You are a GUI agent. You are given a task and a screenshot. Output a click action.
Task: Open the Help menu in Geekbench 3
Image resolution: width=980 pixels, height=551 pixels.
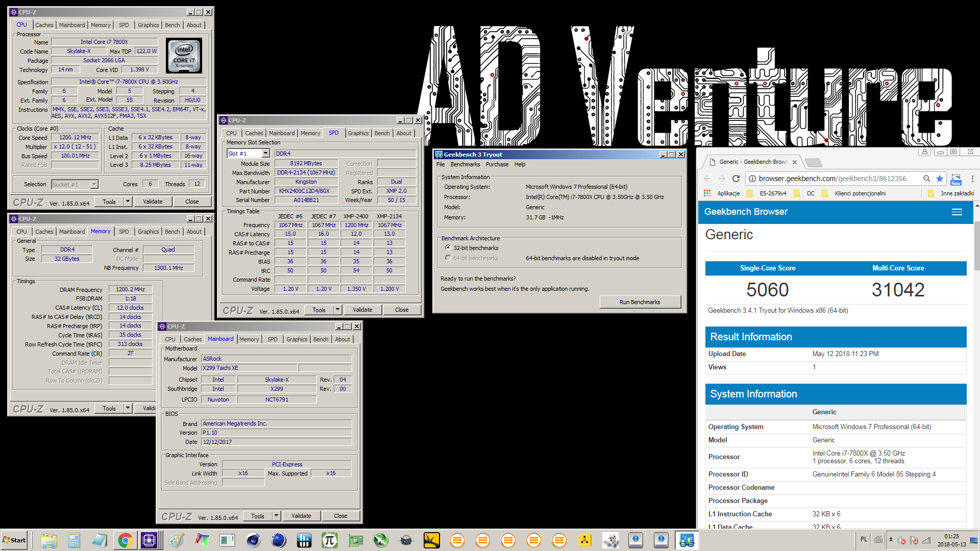pyautogui.click(x=520, y=164)
